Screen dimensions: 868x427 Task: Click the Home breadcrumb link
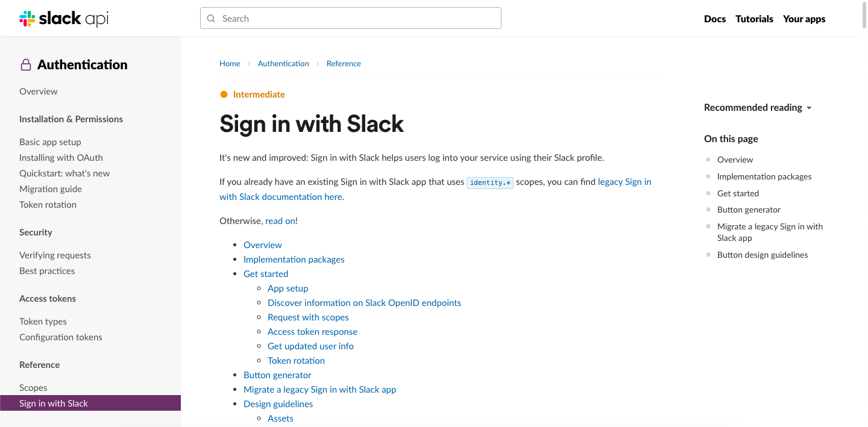230,64
